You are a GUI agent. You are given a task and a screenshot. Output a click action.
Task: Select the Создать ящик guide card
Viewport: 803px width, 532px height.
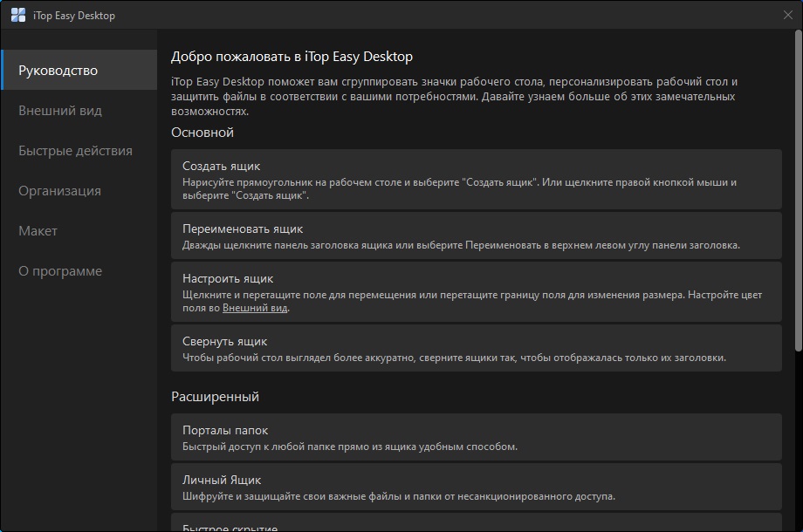[476, 181]
